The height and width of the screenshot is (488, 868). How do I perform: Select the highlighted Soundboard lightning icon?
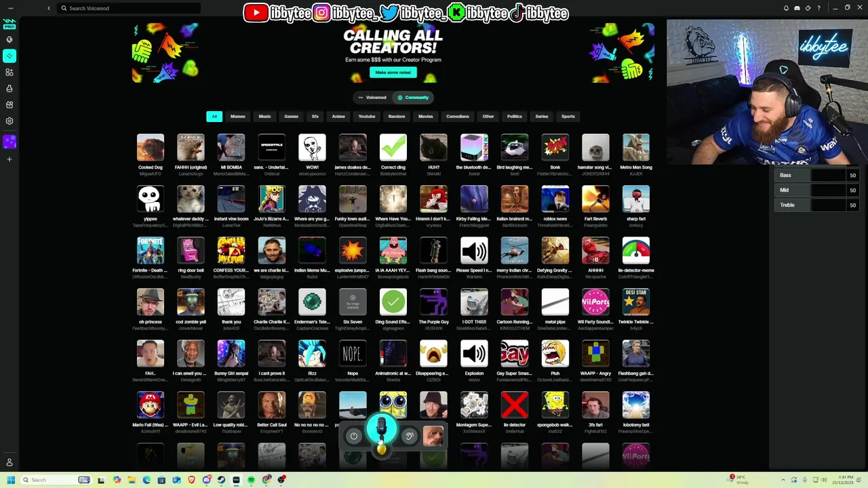pos(9,56)
